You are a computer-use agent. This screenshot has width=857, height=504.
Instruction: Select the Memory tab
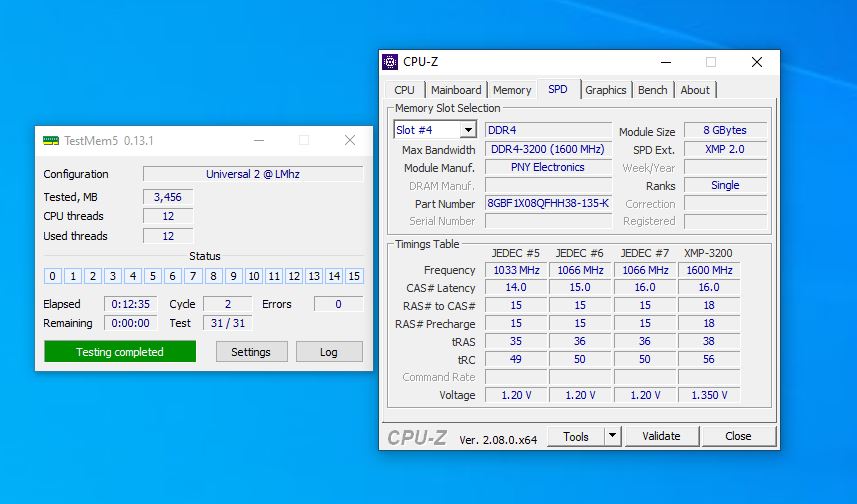[x=512, y=90]
